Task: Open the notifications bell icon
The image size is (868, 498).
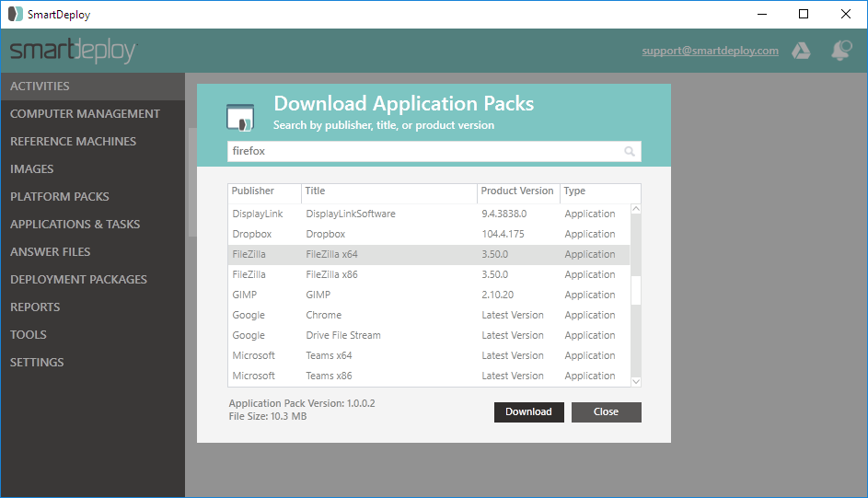Action: point(841,51)
